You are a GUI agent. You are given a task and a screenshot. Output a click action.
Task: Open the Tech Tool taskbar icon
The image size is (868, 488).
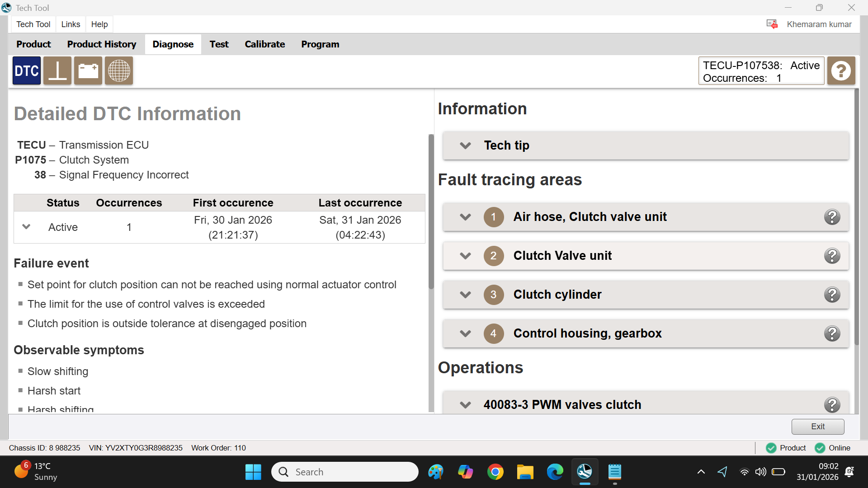tap(585, 472)
